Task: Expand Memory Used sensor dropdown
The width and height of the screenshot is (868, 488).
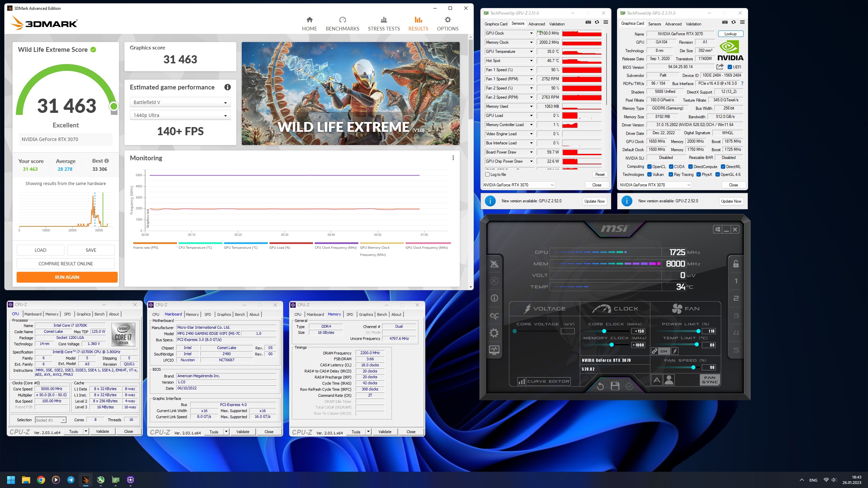Action: pos(531,106)
